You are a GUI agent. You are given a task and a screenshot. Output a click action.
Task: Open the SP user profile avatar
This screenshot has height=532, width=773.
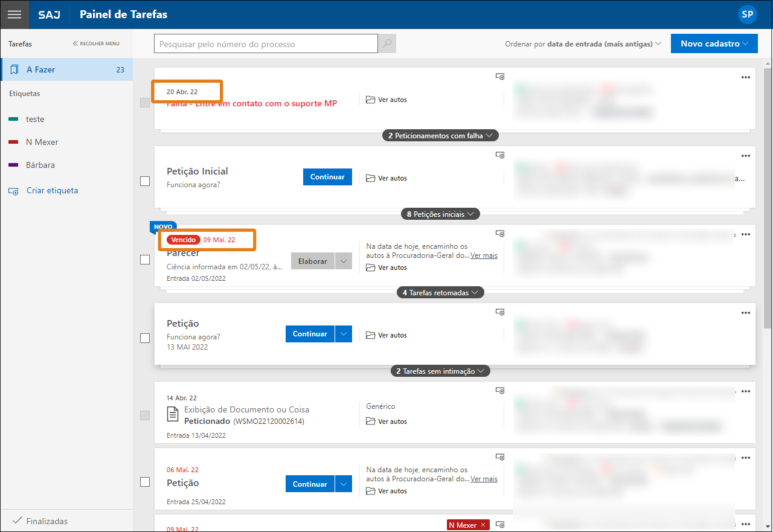(x=747, y=14)
